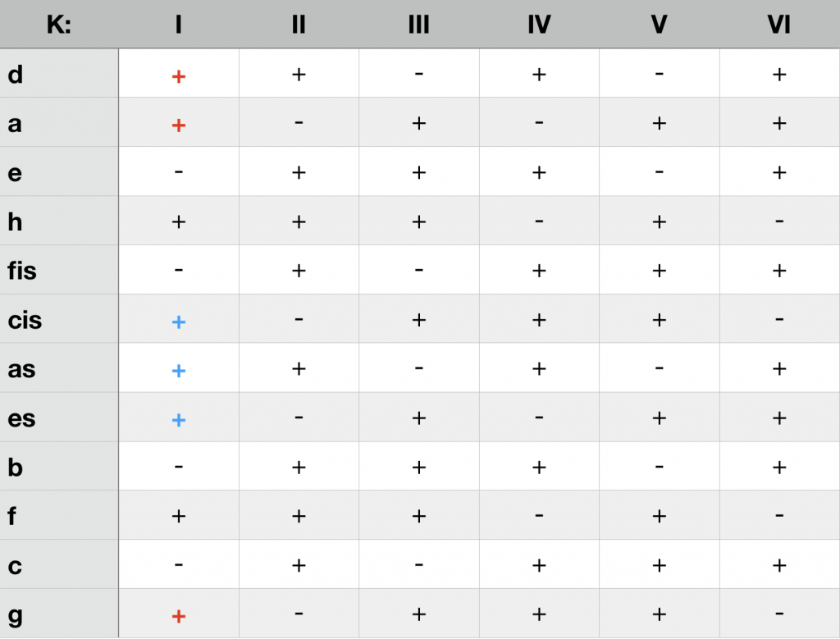
Task: Select the blue plus in row as
Action: point(179,371)
